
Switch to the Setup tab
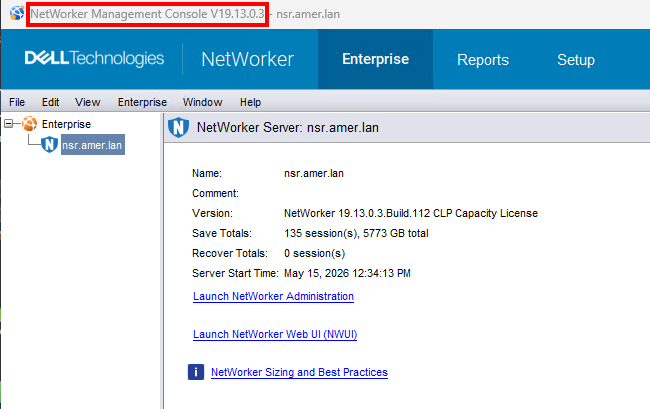pos(576,60)
